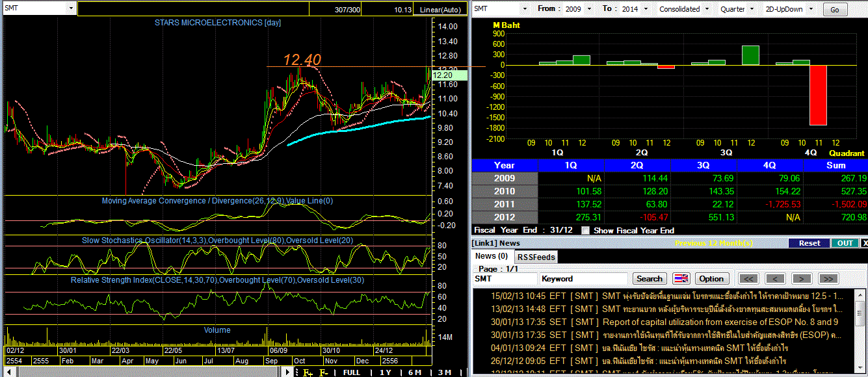Click the 2010 year row header
Image resolution: width=868 pixels, height=377 pixels.
click(505, 191)
